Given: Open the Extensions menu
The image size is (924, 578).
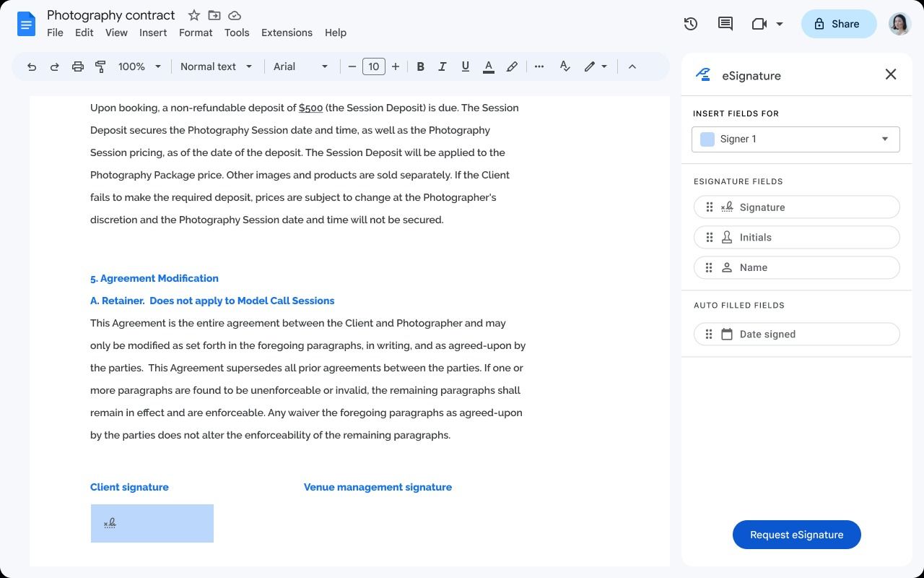Looking at the screenshot, I should click(x=287, y=33).
